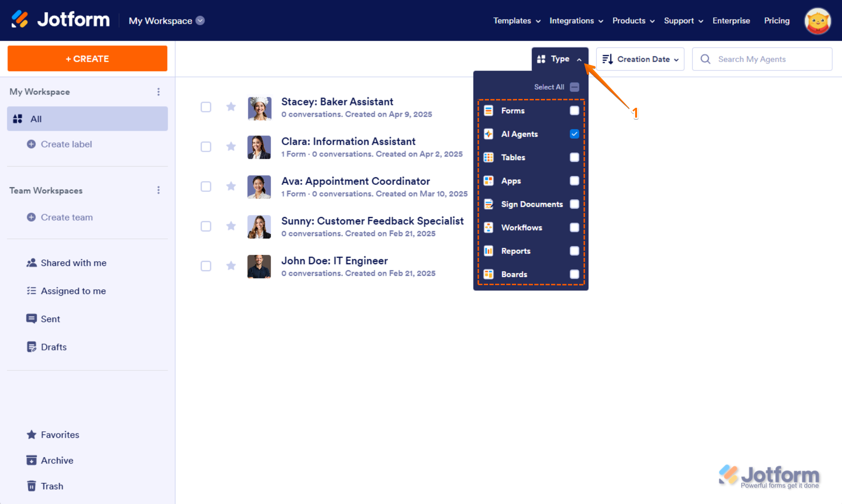Image resolution: width=842 pixels, height=504 pixels.
Task: Click the Search My Agents field
Action: click(762, 59)
